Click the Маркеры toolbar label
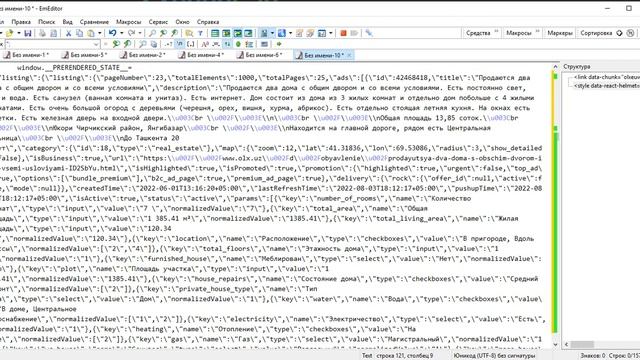This screenshot has width=640, height=360. point(560,33)
